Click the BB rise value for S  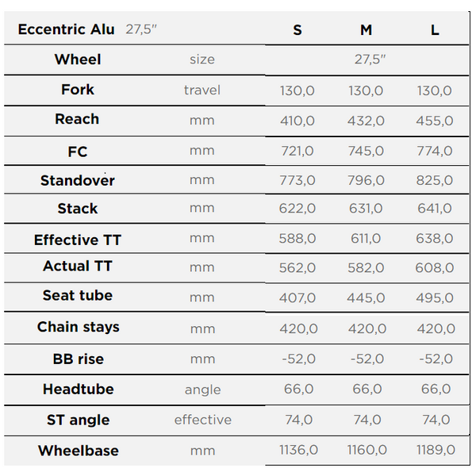pyautogui.click(x=299, y=359)
